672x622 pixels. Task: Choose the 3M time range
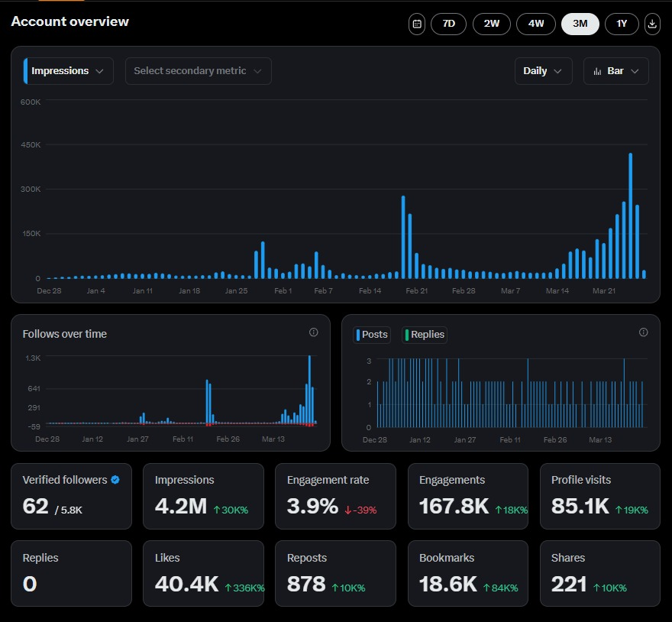[580, 24]
